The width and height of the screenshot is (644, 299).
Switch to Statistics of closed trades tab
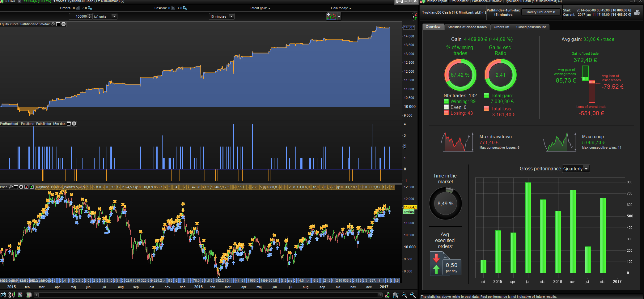[467, 27]
